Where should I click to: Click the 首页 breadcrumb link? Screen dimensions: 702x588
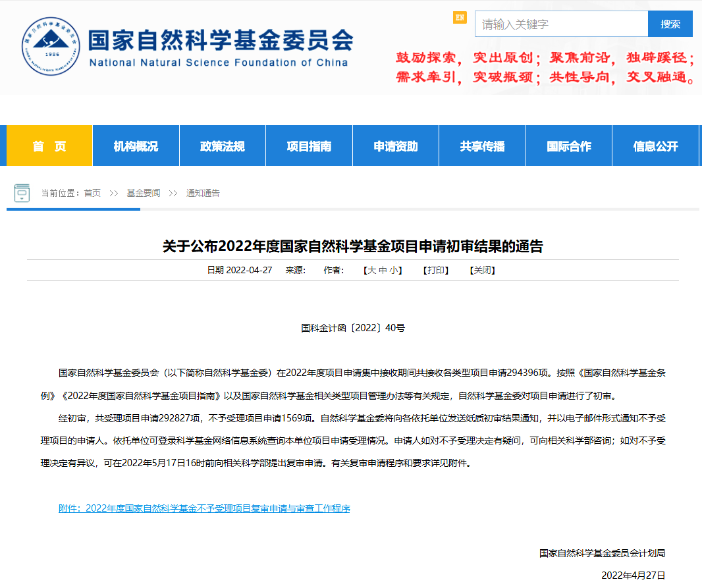[92, 193]
